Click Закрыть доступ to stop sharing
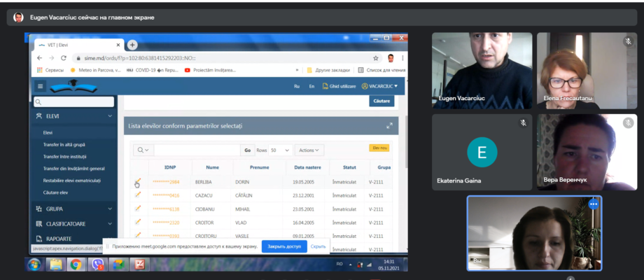This screenshot has height=280, width=644. pyautogui.click(x=284, y=246)
